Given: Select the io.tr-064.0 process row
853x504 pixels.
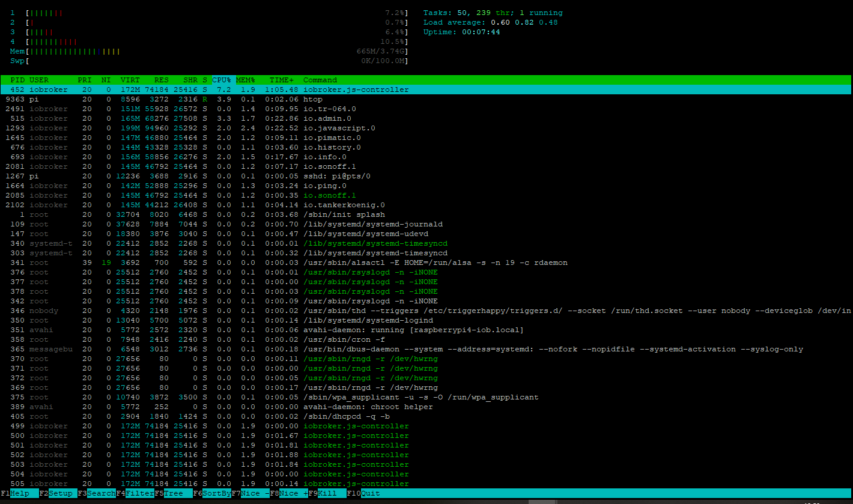Looking at the screenshot, I should click(x=426, y=109).
